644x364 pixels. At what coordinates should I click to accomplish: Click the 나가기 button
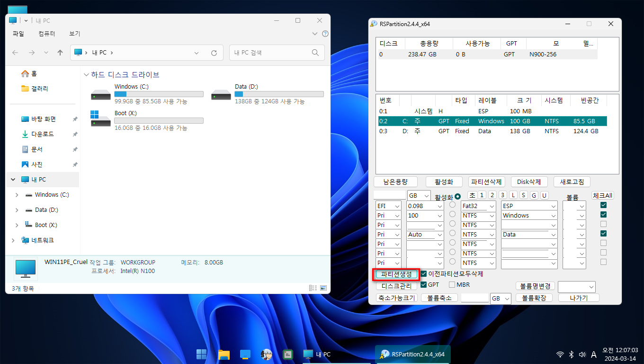pos(579,298)
